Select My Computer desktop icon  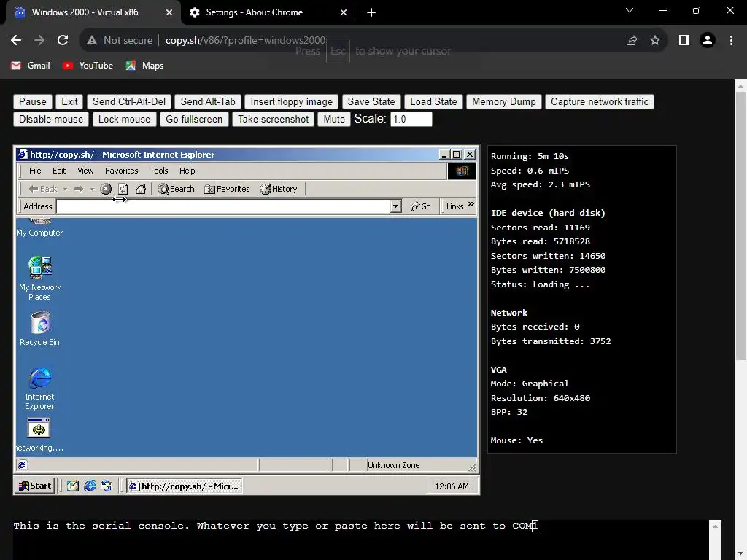point(39,228)
